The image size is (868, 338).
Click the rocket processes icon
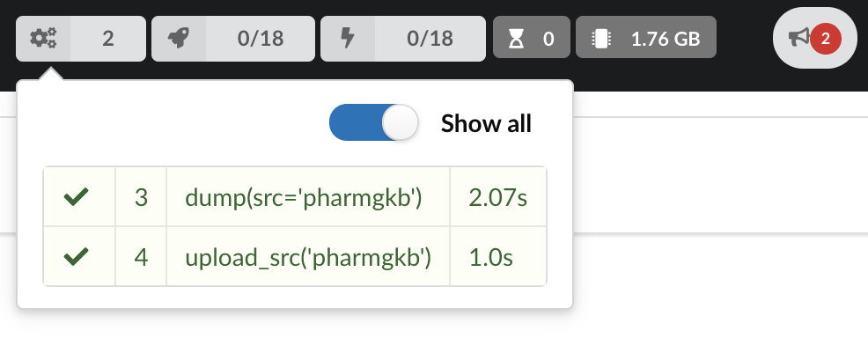click(x=178, y=38)
